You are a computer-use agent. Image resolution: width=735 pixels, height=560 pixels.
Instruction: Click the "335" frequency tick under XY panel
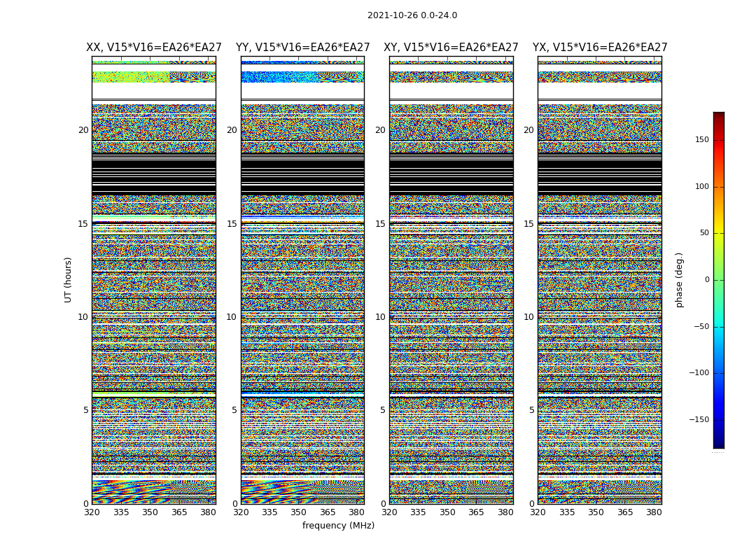[418, 512]
